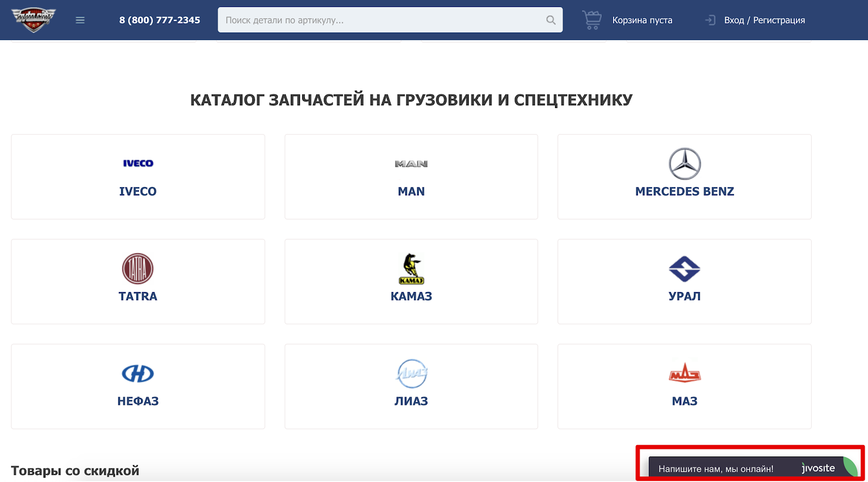Click the catalog title heading
Image resolution: width=868 pixels, height=482 pixels.
pyautogui.click(x=411, y=100)
